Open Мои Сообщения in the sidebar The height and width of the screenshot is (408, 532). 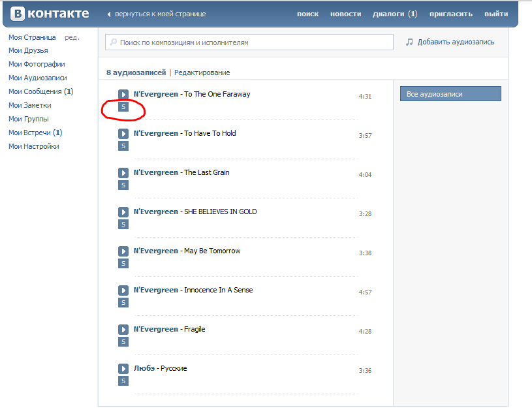click(x=35, y=91)
